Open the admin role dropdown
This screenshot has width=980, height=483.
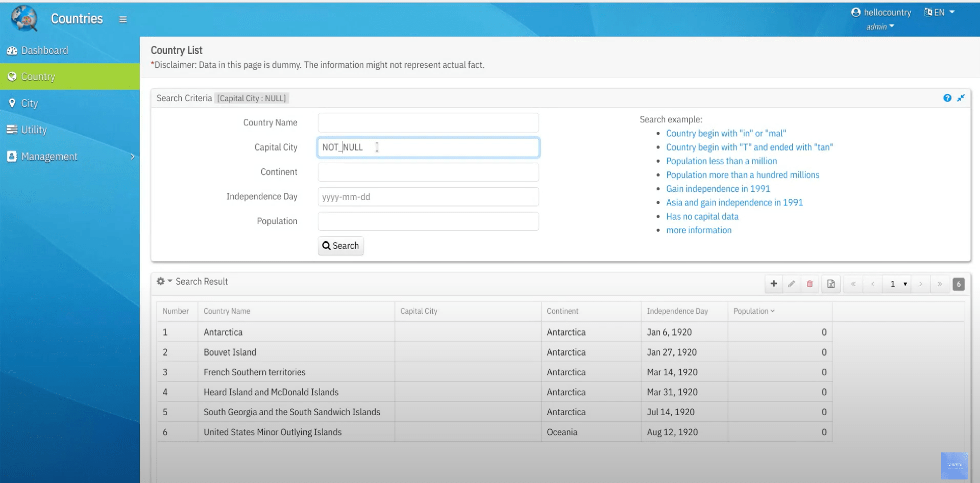click(x=880, y=27)
